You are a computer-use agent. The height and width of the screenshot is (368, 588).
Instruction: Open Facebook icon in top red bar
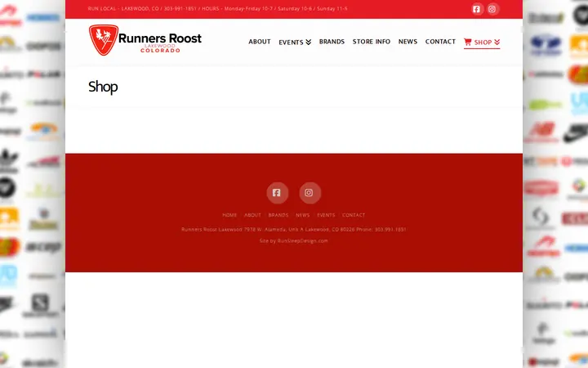[477, 9]
